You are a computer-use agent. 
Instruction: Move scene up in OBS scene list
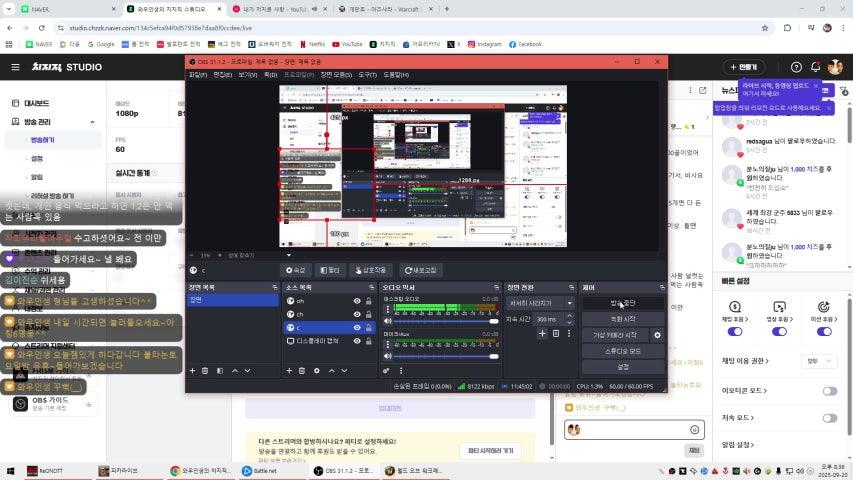click(234, 371)
